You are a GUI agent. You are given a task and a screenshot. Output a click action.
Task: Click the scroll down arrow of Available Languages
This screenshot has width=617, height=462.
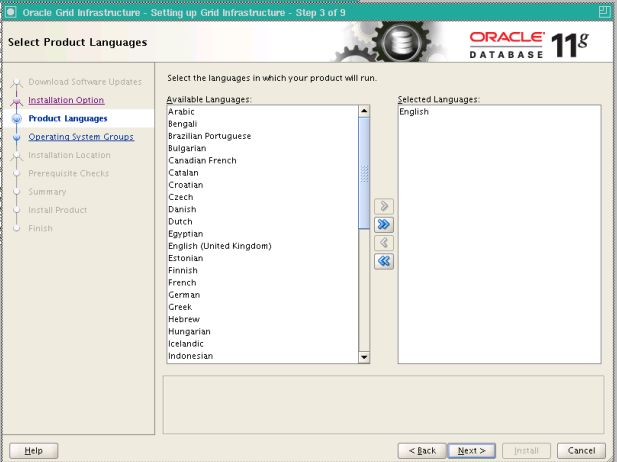[364, 357]
